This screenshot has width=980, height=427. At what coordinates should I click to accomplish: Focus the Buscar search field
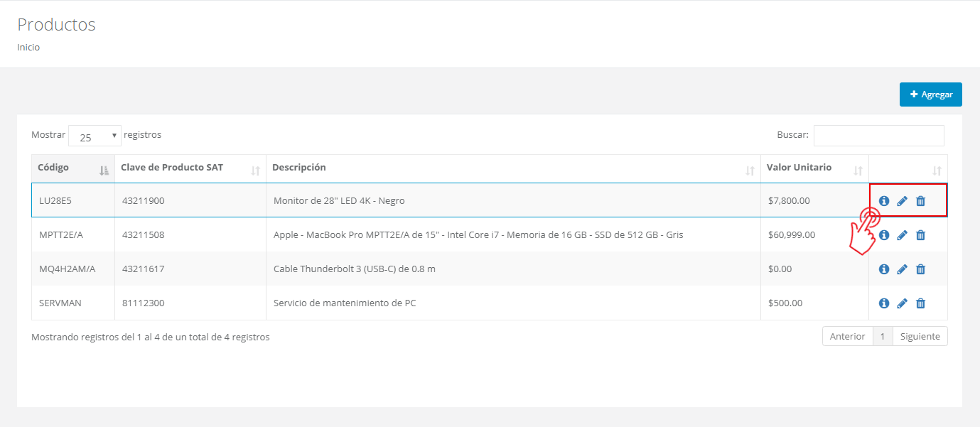pos(878,135)
